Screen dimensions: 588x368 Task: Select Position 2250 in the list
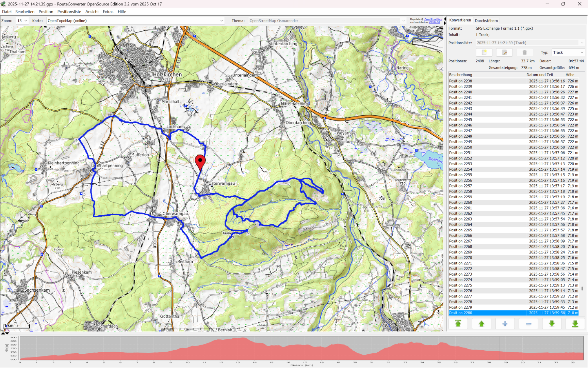point(460,147)
